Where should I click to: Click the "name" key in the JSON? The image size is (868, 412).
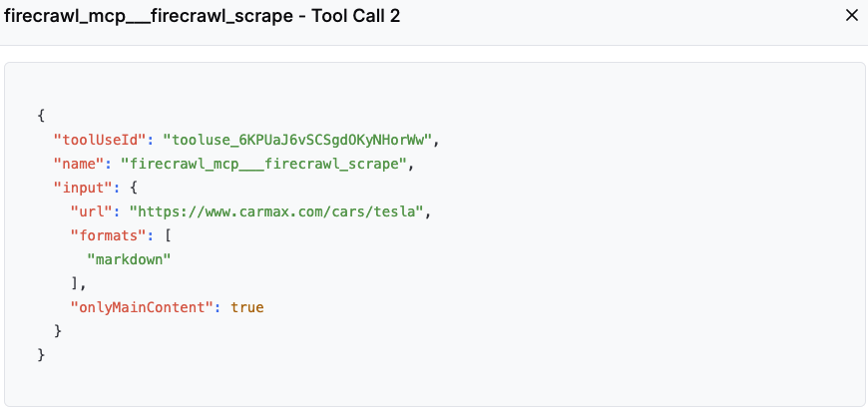click(79, 164)
